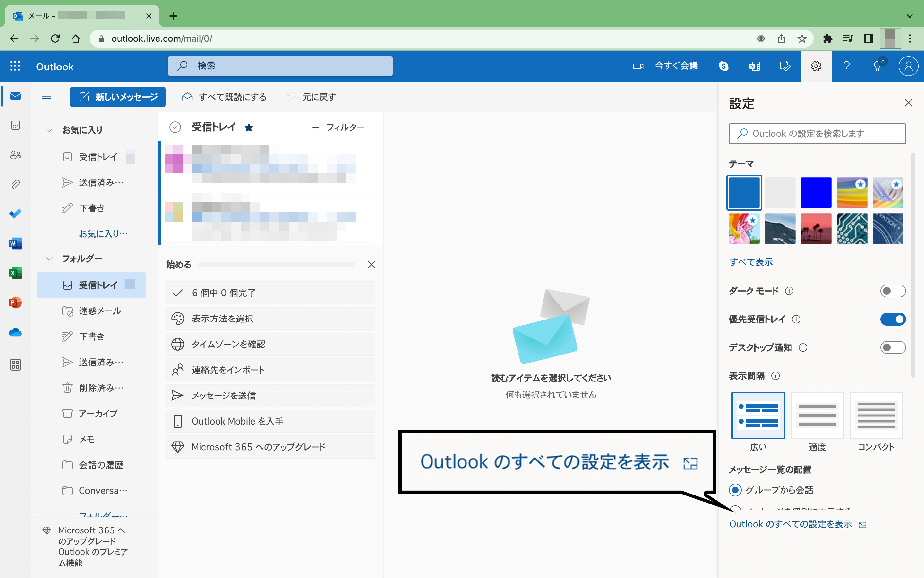Open the Chrome three-dot menu
The width and height of the screenshot is (924, 578).
pos(910,39)
